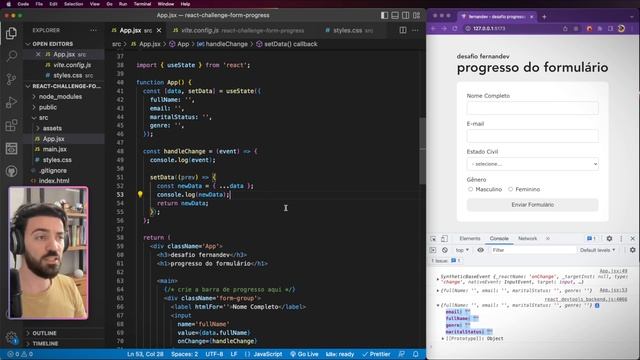Expand the Timeline section
The height and width of the screenshot is (360, 640).
(x=45, y=344)
